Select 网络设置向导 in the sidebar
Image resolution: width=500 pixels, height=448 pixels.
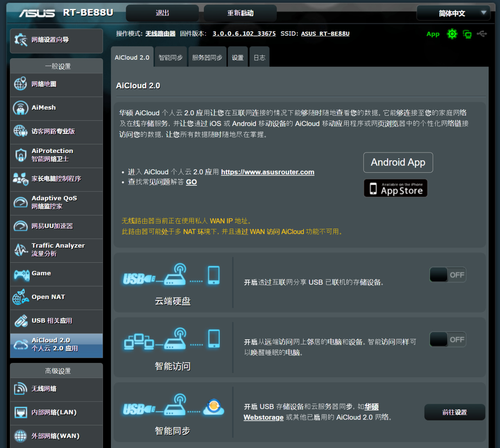(x=57, y=40)
